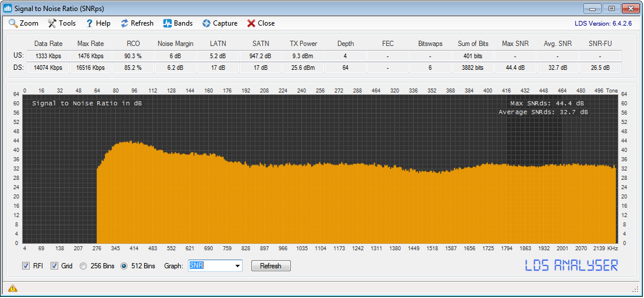Open the Bands menu label
This screenshot has width=644, height=298.
(183, 23)
